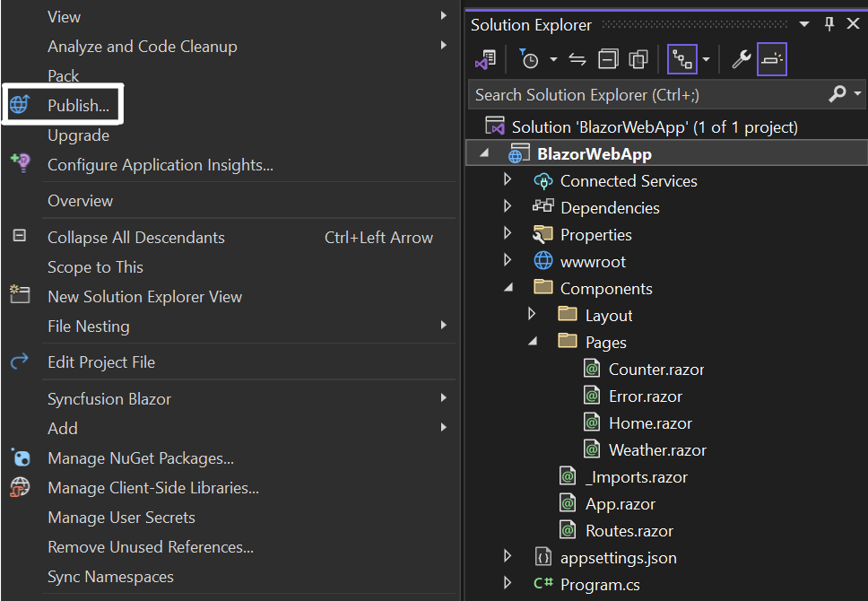868x601 pixels.
Task: Toggle Preview Selected Items on or off
Action: point(771,59)
